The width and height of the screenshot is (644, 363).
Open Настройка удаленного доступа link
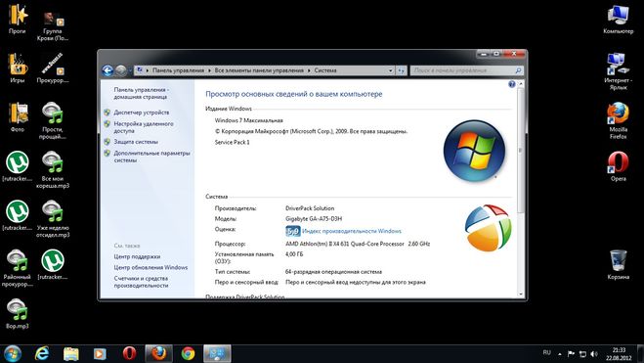144,127
